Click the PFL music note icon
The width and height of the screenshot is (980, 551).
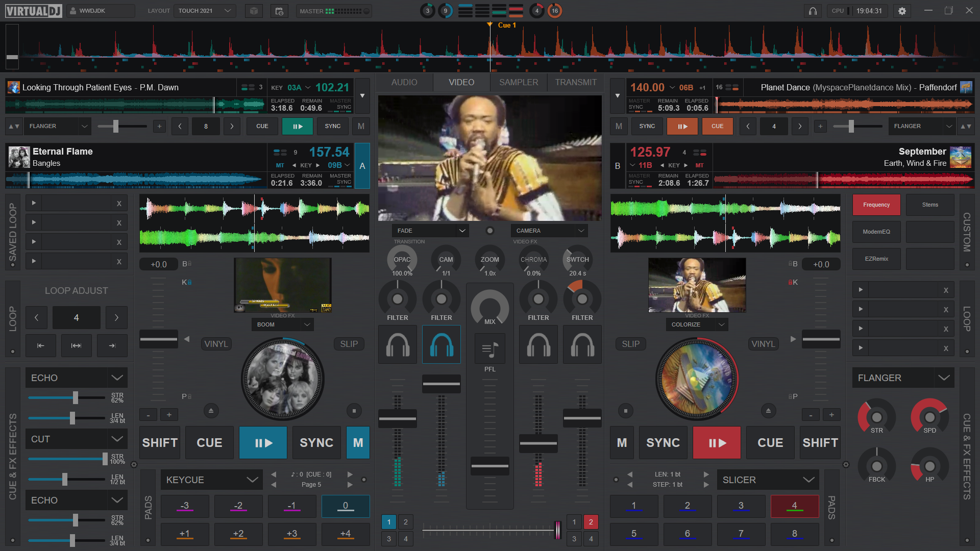(x=490, y=349)
